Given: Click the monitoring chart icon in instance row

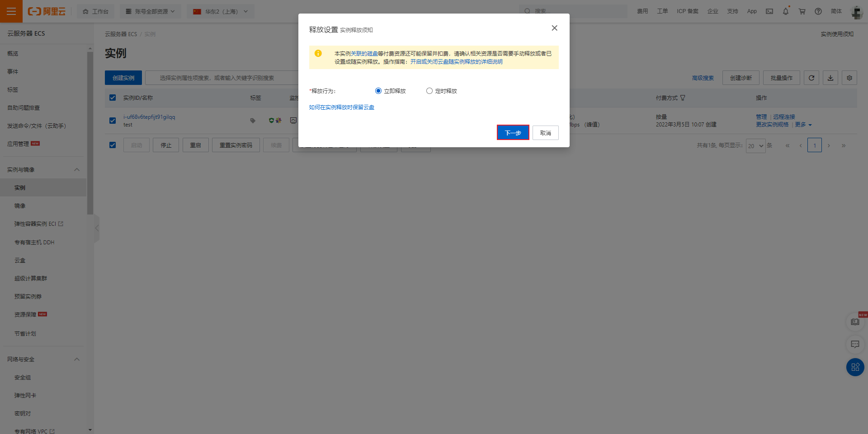Looking at the screenshot, I should point(293,121).
